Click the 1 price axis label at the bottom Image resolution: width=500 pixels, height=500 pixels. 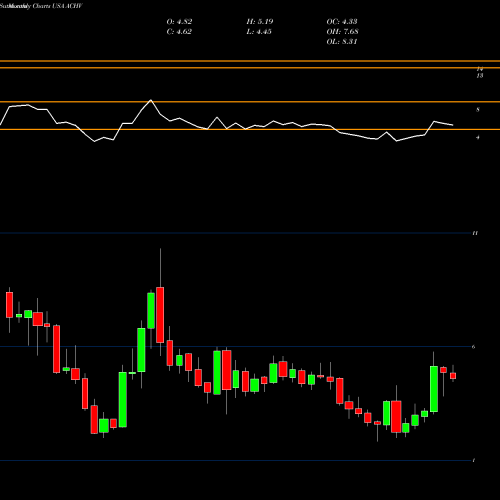(474, 460)
